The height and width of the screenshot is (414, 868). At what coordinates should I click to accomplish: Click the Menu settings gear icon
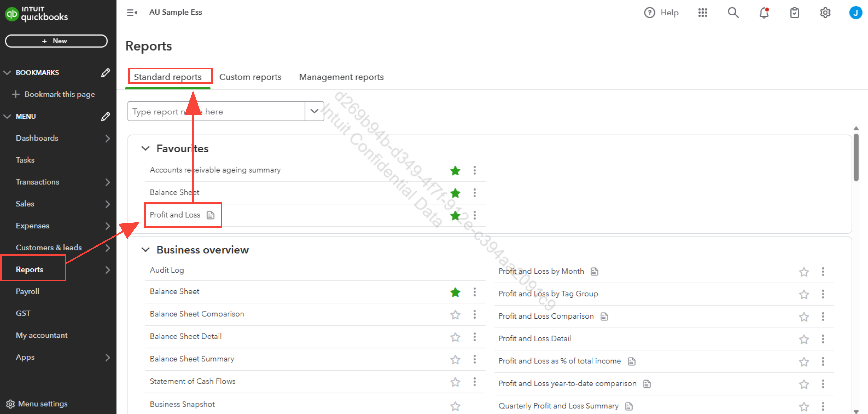(11, 404)
